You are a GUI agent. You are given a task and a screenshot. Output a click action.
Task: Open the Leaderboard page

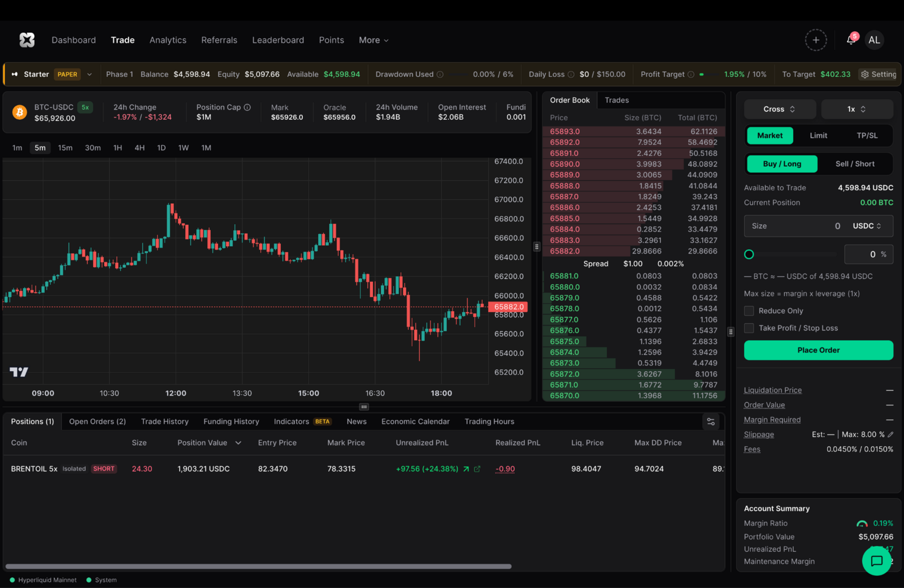coord(278,40)
